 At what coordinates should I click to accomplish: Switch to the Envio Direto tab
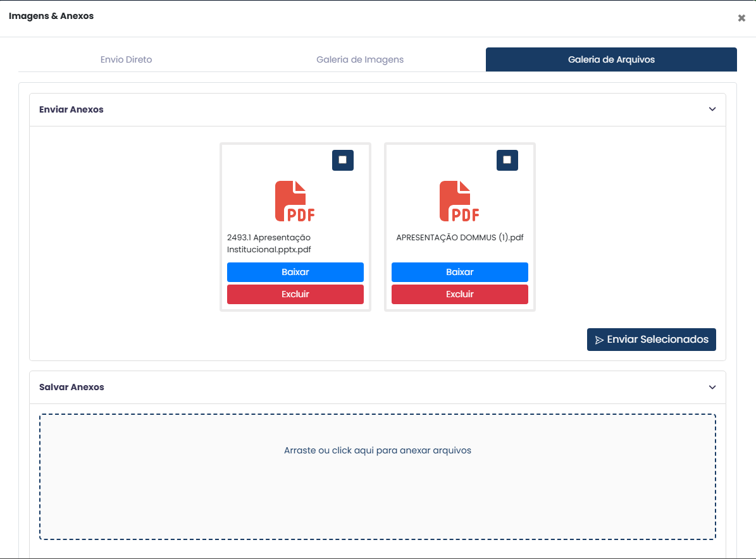point(126,59)
